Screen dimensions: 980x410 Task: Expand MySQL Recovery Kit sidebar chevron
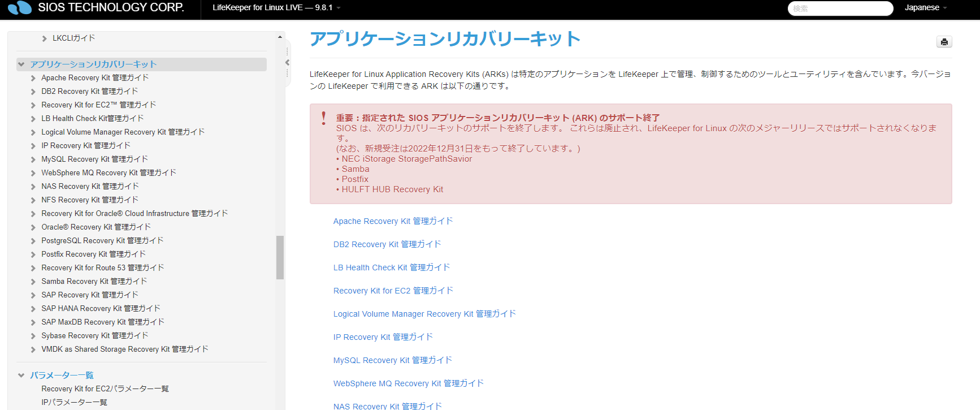(x=33, y=159)
